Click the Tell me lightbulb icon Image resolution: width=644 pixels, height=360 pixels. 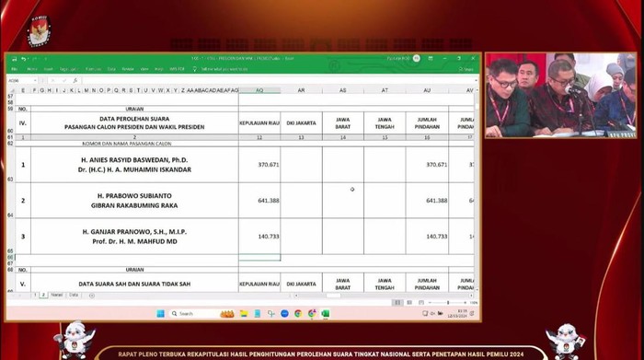click(x=195, y=69)
